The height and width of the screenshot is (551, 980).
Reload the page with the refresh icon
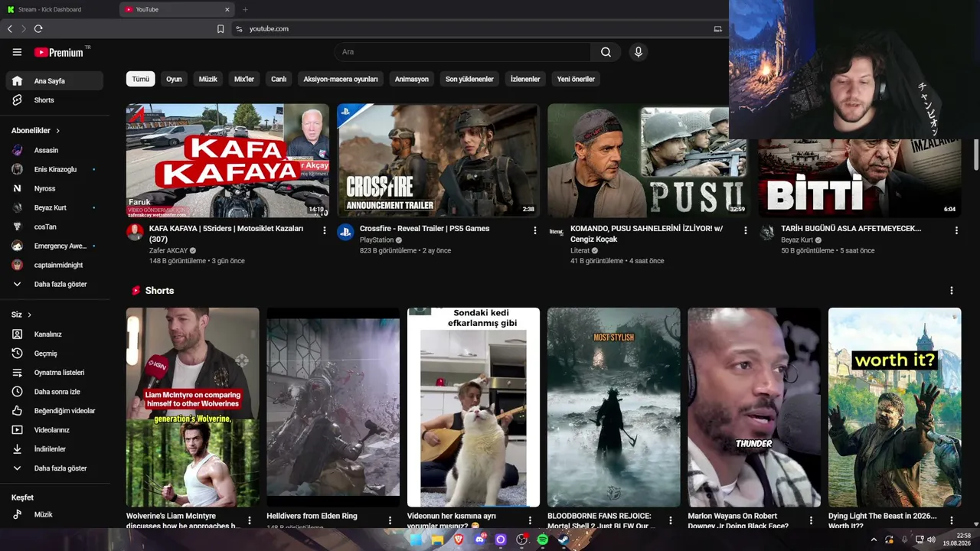pyautogui.click(x=38, y=29)
